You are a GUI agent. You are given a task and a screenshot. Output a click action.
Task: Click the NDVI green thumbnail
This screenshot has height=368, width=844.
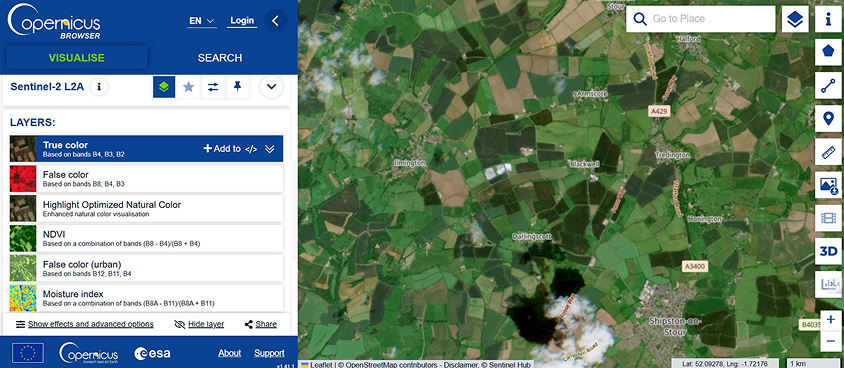point(23,238)
